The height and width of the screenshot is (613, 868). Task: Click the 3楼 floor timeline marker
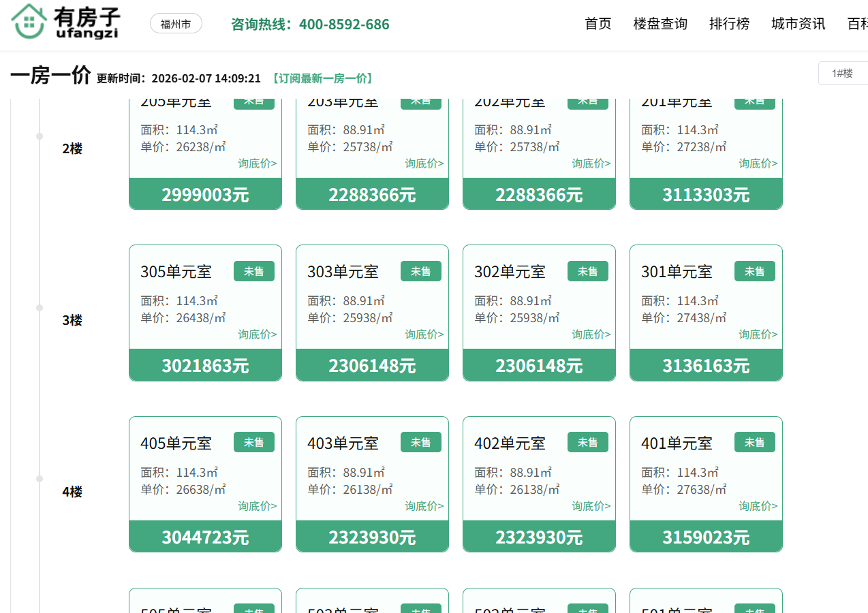[40, 308]
